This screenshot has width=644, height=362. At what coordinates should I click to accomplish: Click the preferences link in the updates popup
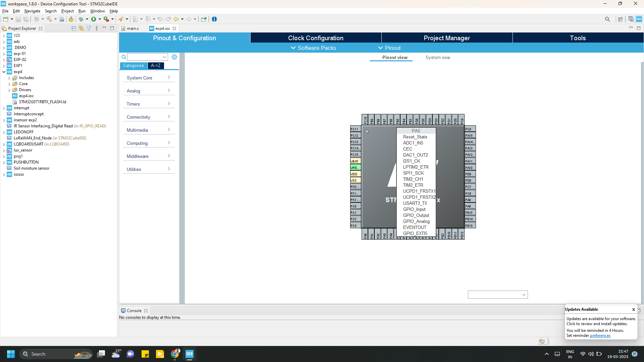600,336
